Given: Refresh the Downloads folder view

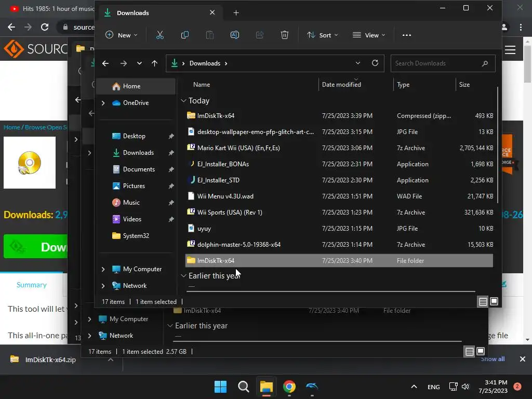Looking at the screenshot, I should pyautogui.click(x=375, y=63).
